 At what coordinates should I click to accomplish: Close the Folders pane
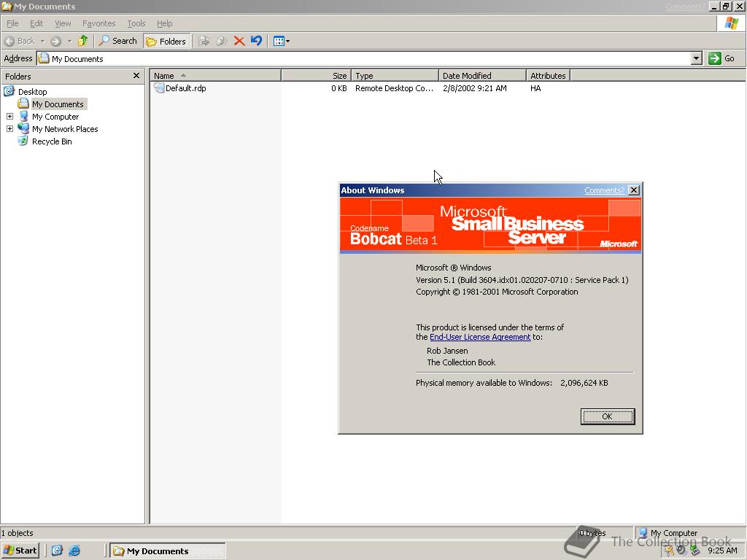pyautogui.click(x=136, y=76)
